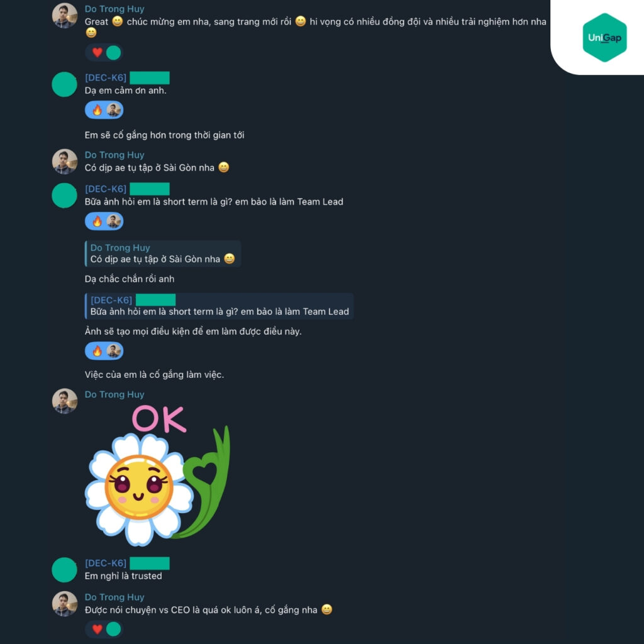Open the green avatar beside 'Dạ em cảm ơn anh'

click(x=65, y=84)
